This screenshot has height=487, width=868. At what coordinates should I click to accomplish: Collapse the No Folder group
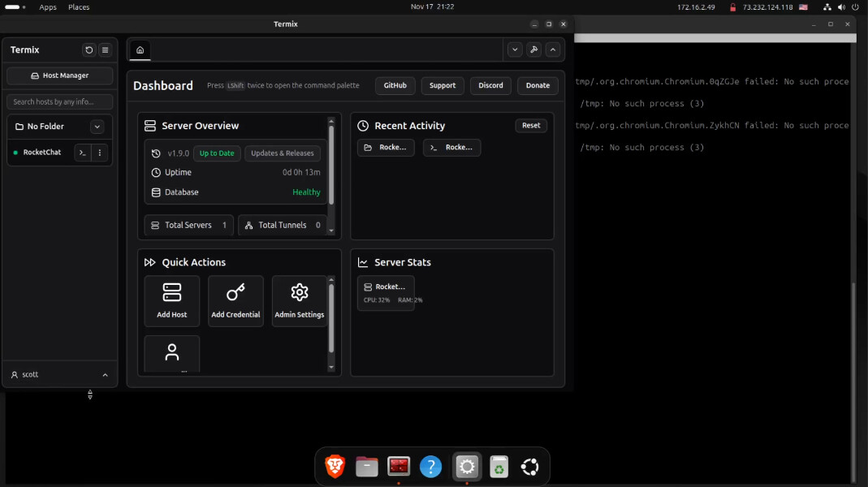tap(97, 127)
